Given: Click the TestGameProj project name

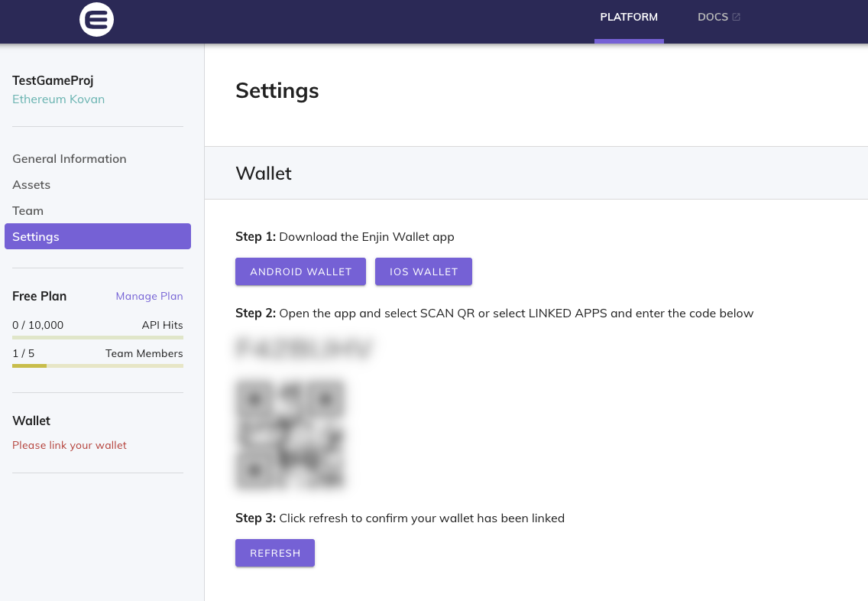Looking at the screenshot, I should (x=53, y=81).
